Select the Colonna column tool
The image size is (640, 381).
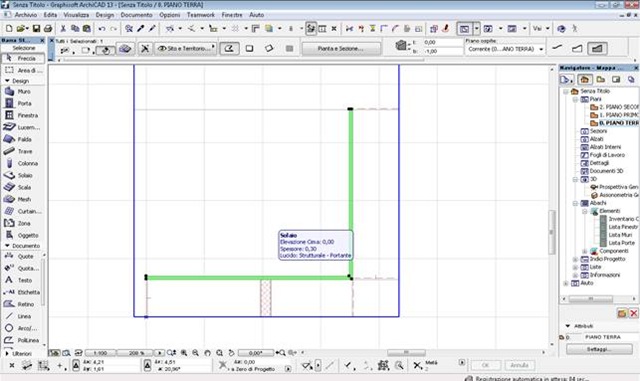[23, 163]
